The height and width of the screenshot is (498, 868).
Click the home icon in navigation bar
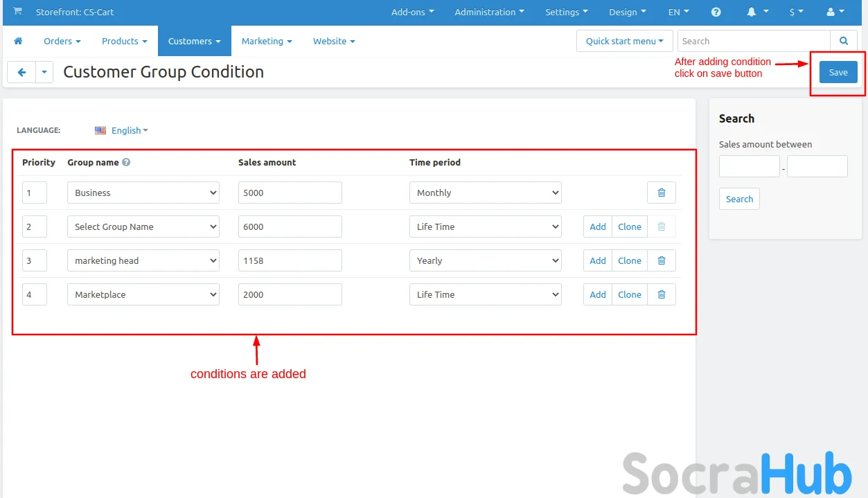click(x=18, y=42)
